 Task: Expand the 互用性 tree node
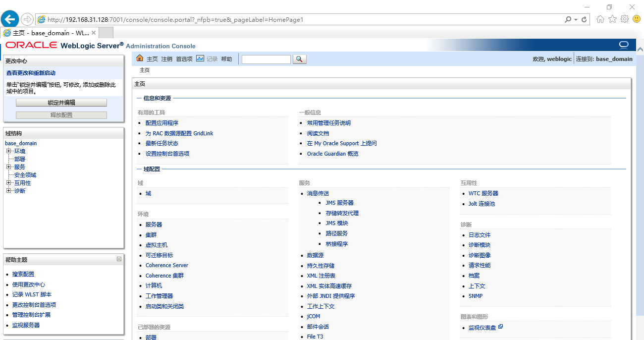pyautogui.click(x=8, y=183)
